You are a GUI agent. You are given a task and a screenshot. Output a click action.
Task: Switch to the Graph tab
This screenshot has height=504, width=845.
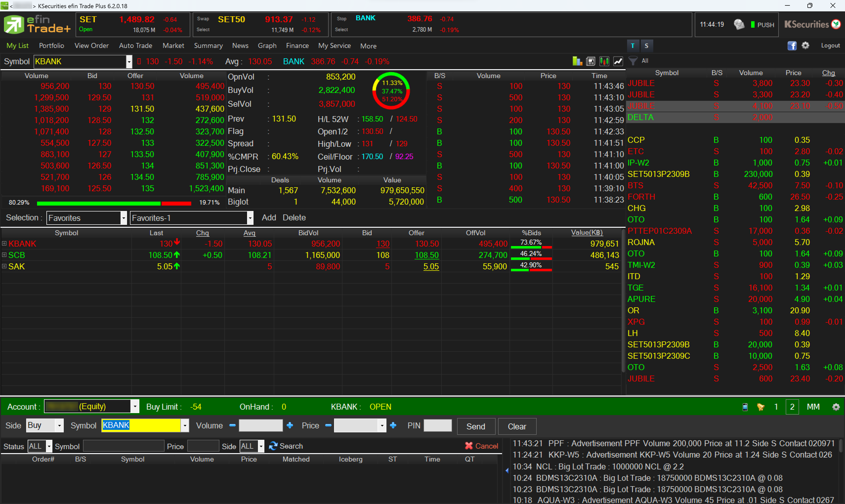coord(267,45)
